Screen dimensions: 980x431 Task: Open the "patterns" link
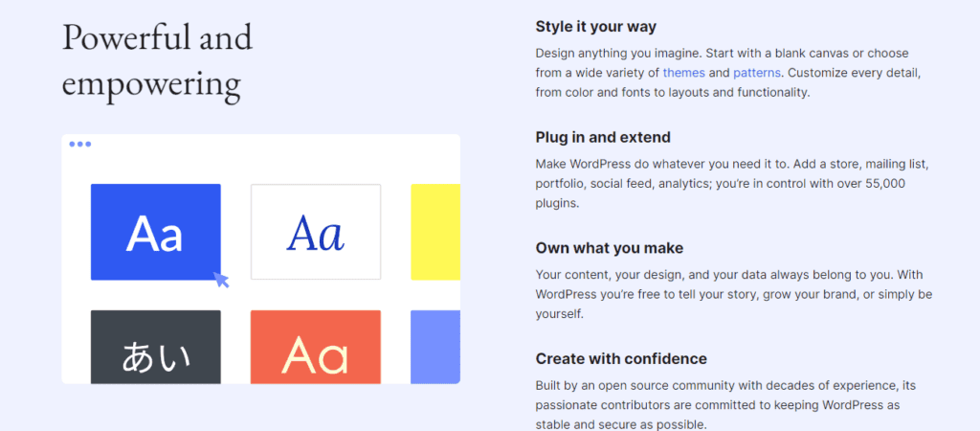click(x=757, y=72)
